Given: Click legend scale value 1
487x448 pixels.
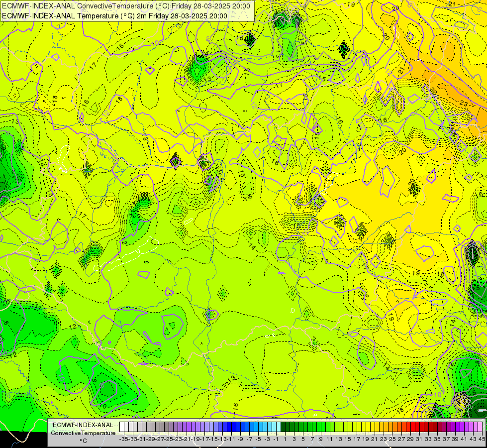Looking at the screenshot, I should pyautogui.click(x=285, y=439).
